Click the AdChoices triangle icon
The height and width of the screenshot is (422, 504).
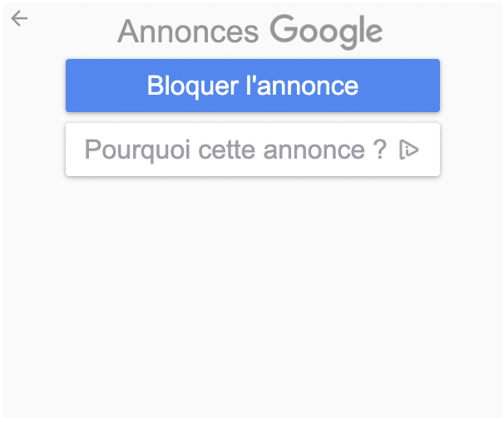(409, 150)
